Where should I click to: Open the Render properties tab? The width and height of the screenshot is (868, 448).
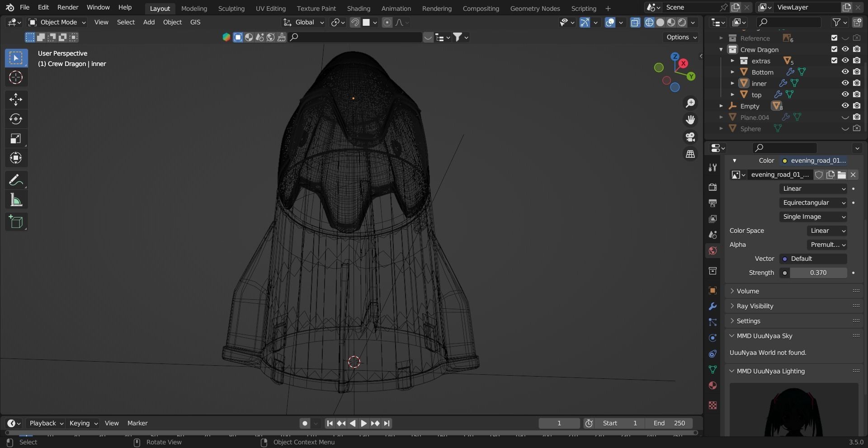[x=713, y=187]
